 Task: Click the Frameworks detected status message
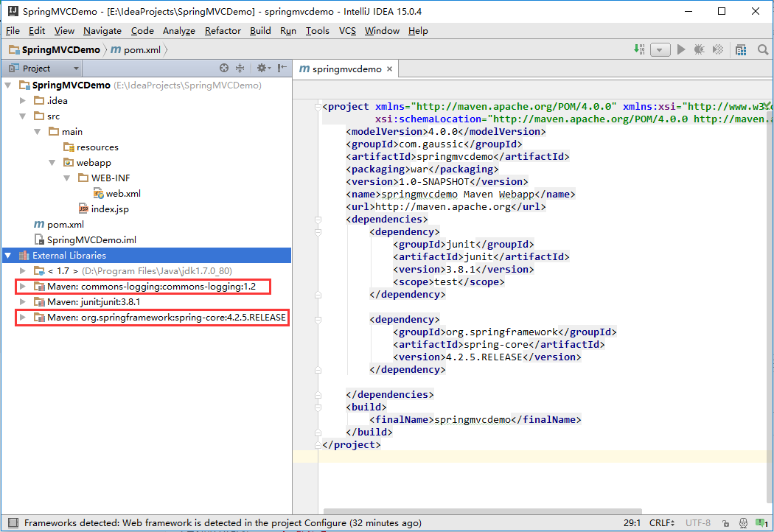[223, 523]
